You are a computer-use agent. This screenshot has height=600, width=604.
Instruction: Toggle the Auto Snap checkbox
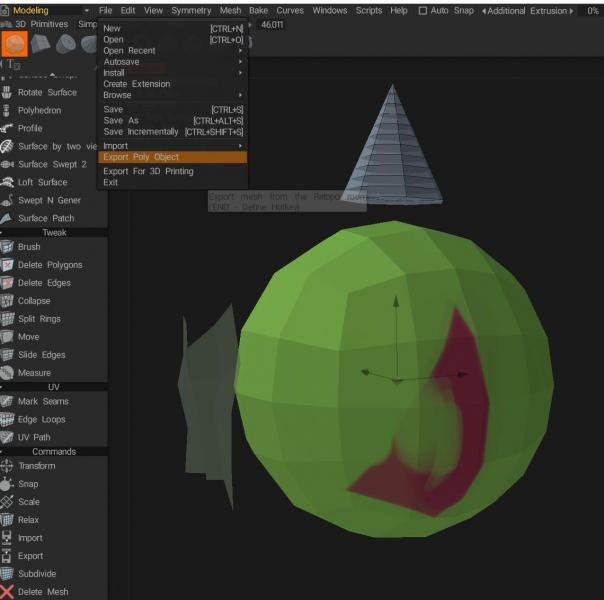[x=423, y=11]
